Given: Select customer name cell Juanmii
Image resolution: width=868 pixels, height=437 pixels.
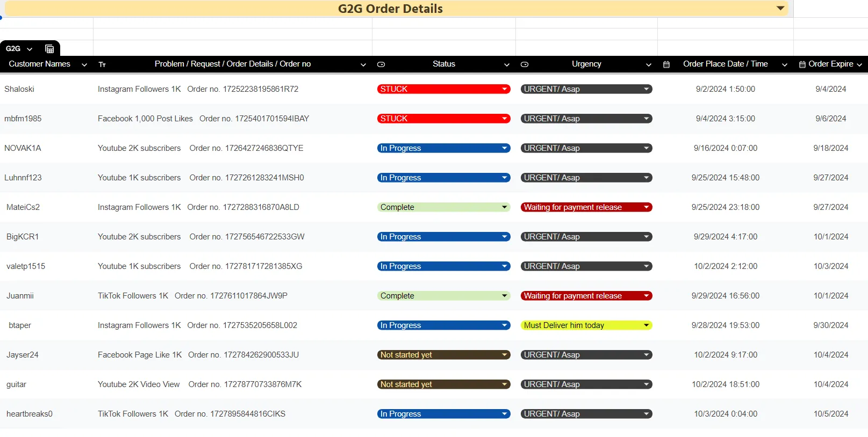Looking at the screenshot, I should pyautogui.click(x=47, y=296).
